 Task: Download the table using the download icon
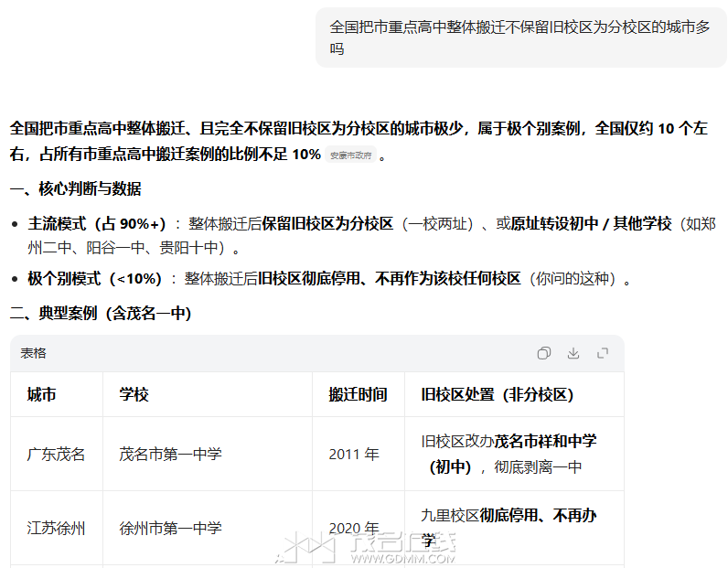(573, 353)
